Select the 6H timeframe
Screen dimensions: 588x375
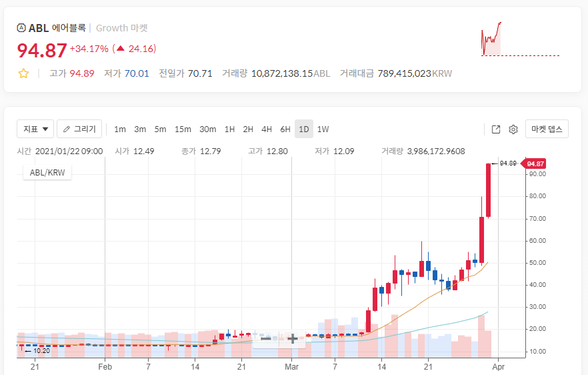coord(285,129)
